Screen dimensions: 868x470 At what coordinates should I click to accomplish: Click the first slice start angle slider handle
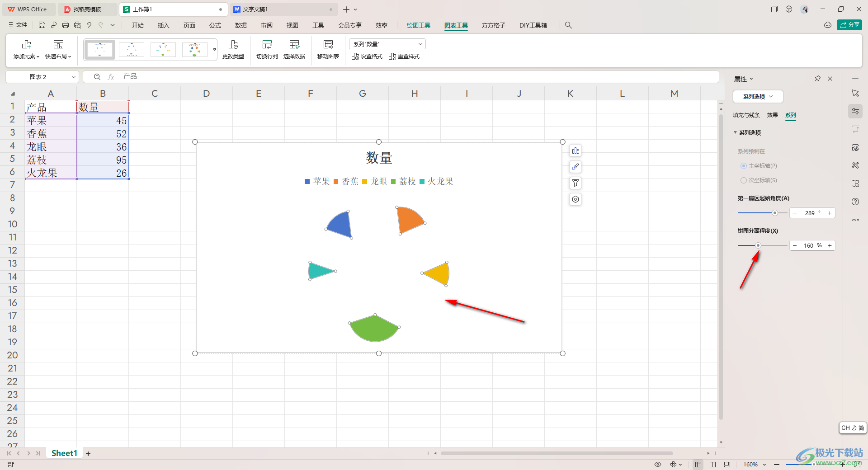775,213
